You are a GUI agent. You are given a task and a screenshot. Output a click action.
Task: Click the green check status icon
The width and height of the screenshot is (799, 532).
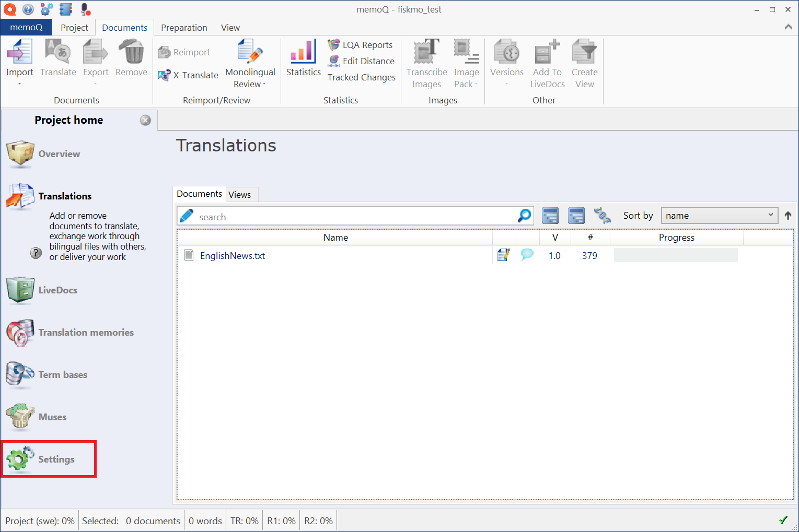783,520
